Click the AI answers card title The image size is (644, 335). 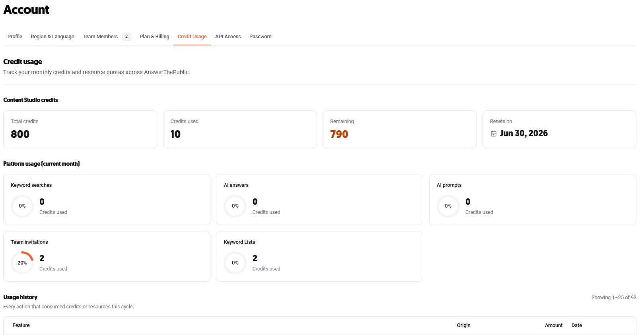click(236, 185)
